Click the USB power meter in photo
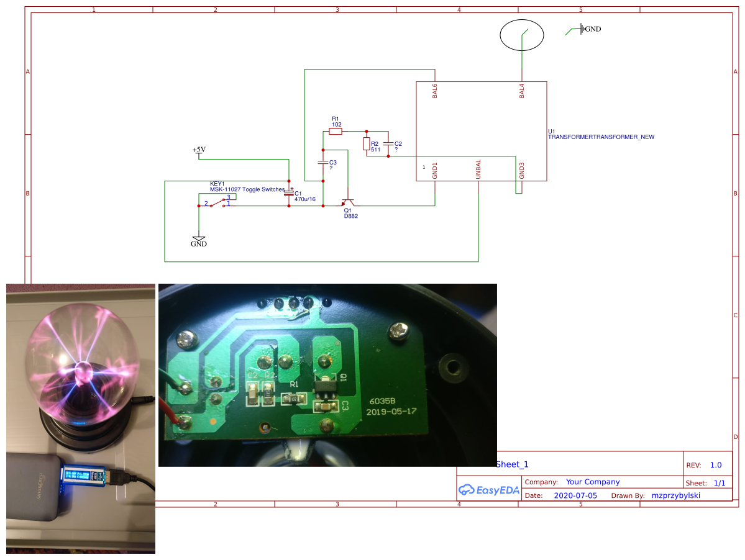 tap(84, 475)
